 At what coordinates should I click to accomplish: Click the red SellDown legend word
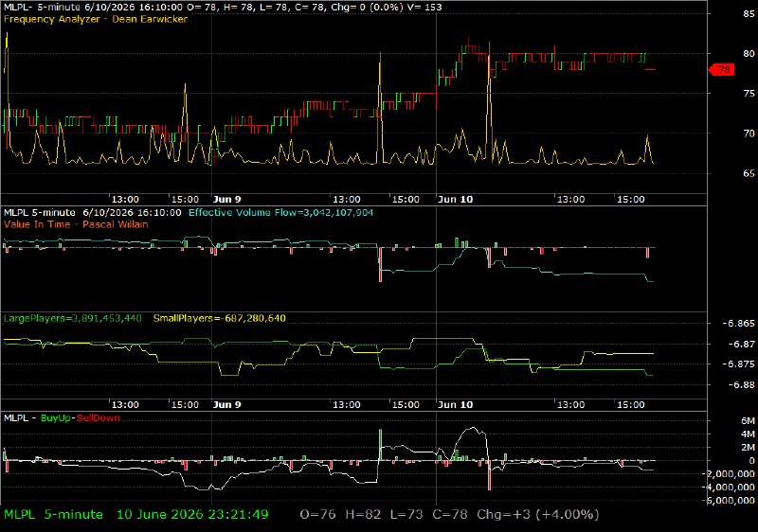pyautogui.click(x=99, y=418)
